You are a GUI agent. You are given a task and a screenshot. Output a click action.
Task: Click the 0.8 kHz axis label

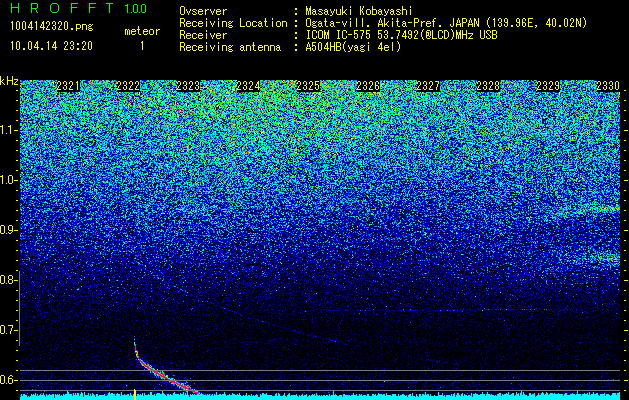[8, 280]
